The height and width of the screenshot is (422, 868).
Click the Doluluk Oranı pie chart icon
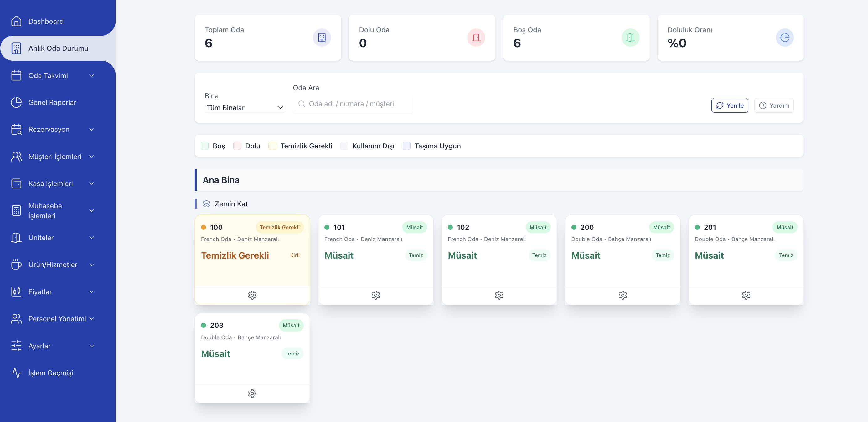[784, 37]
